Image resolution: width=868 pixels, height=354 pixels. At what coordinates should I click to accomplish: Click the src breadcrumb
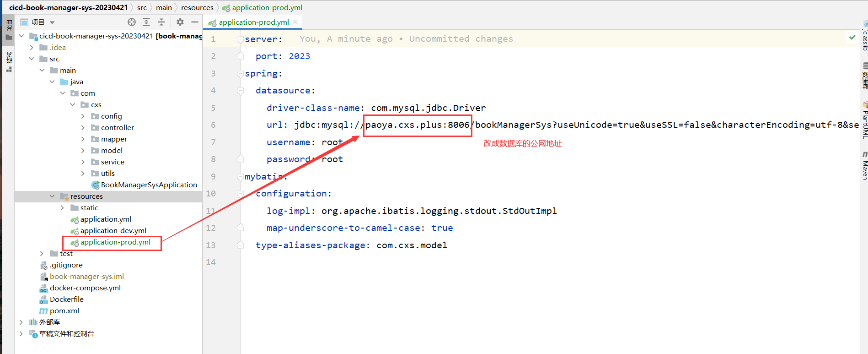[x=142, y=7]
